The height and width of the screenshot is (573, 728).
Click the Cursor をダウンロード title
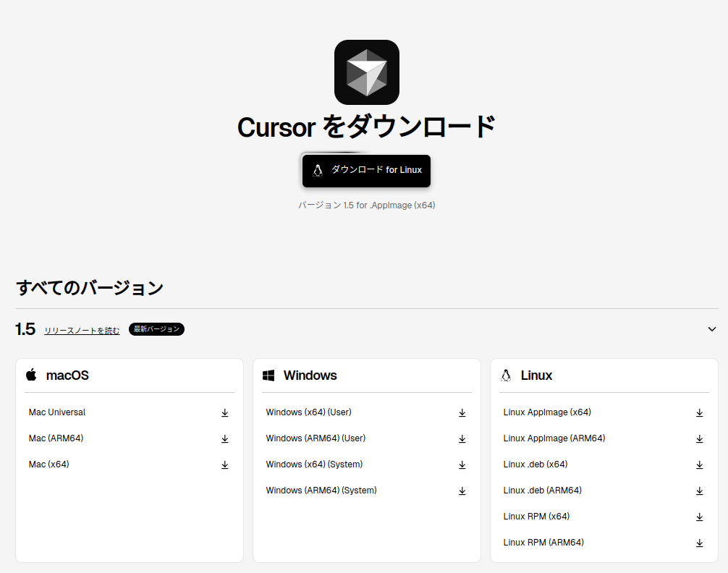coord(365,127)
